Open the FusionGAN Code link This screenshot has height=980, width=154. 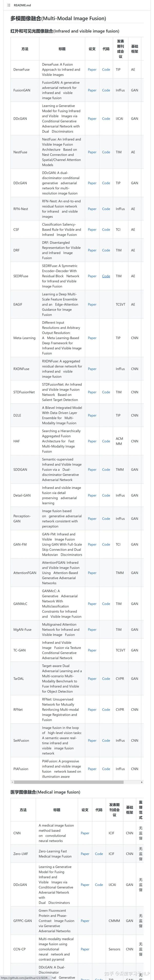tap(106, 90)
